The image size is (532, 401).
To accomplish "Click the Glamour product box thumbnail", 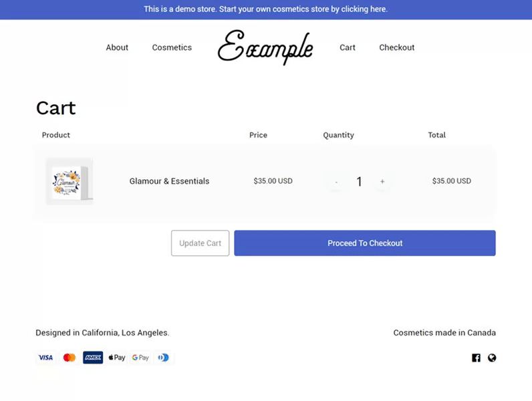I will (70, 182).
